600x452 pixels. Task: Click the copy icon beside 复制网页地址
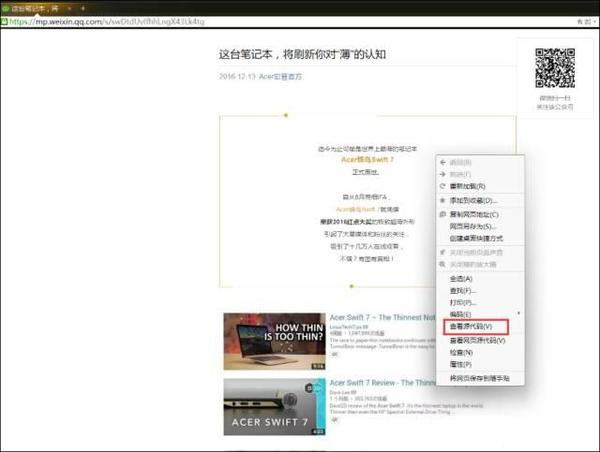point(443,215)
